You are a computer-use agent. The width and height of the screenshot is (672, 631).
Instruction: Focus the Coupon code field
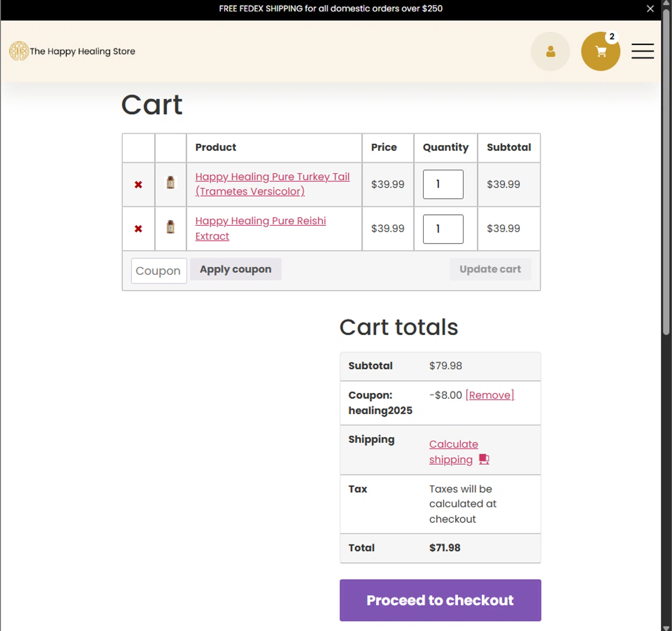pyautogui.click(x=159, y=271)
